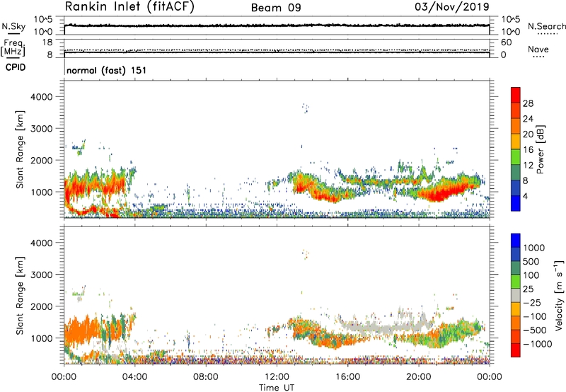The height and width of the screenshot is (392, 566).
Task: Click the red top segment of the power color bar
Action: [516, 95]
